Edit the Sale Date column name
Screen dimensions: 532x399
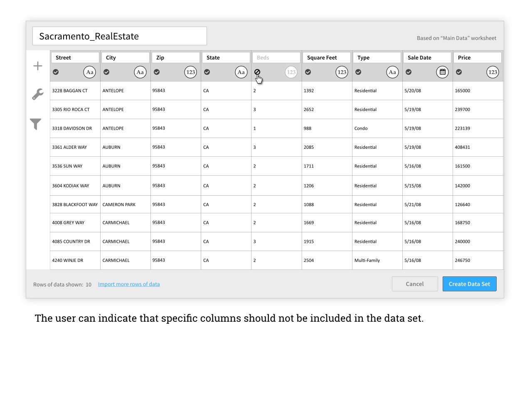[x=427, y=58]
